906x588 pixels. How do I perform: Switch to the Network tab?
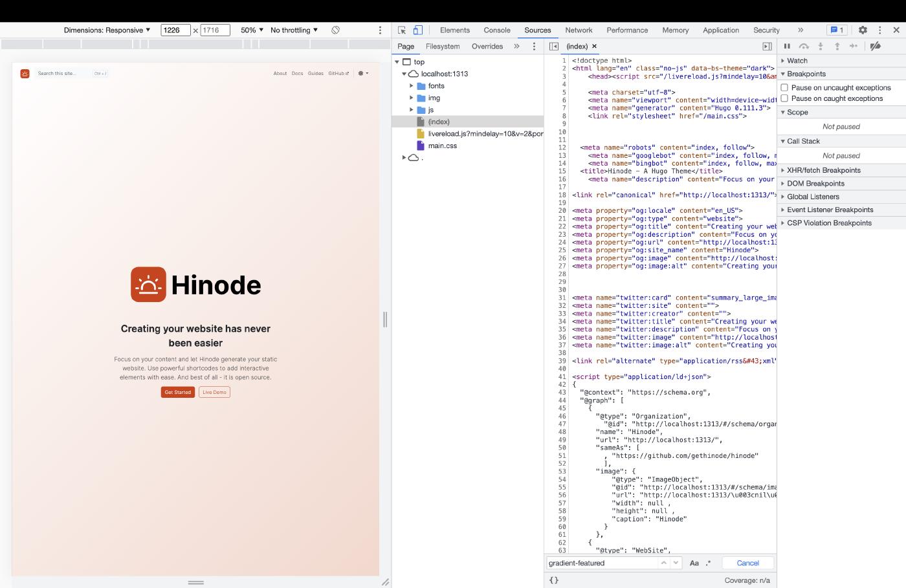click(x=579, y=30)
